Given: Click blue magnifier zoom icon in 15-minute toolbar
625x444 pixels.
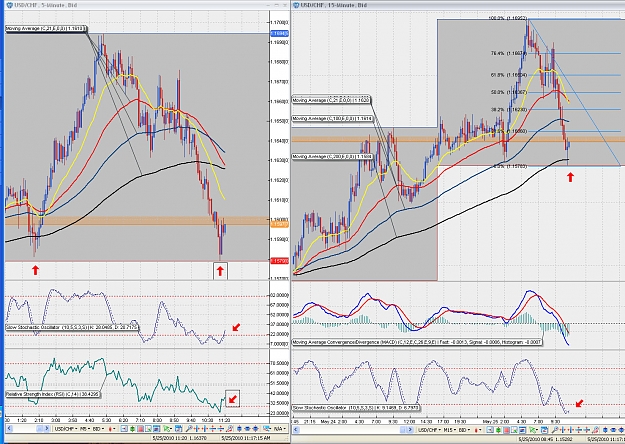Looking at the screenshot, I should coord(554,430).
